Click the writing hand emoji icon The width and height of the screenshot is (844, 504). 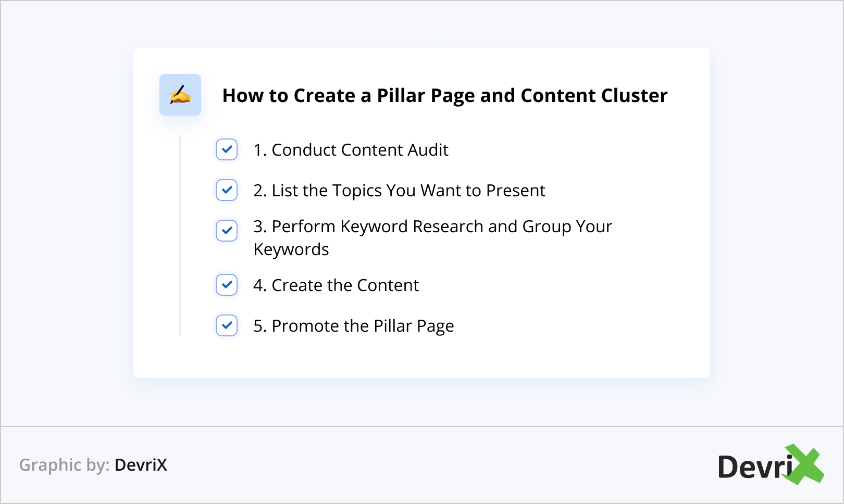pyautogui.click(x=180, y=95)
